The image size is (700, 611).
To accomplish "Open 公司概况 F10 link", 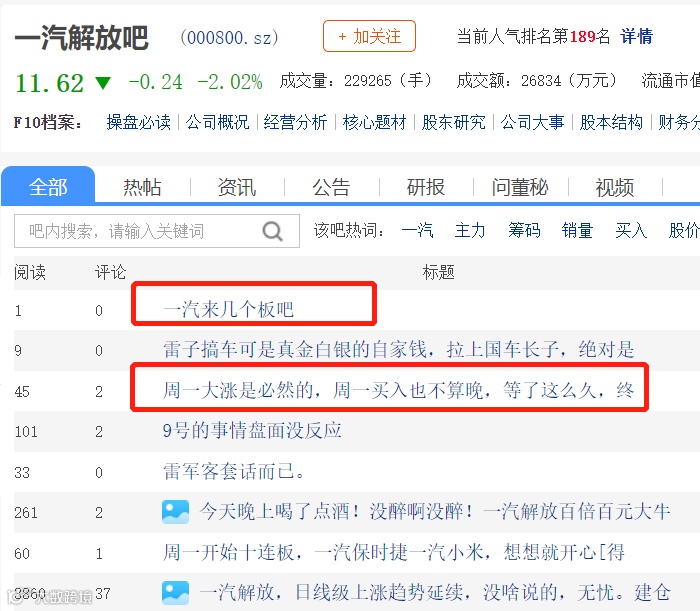I will [217, 122].
